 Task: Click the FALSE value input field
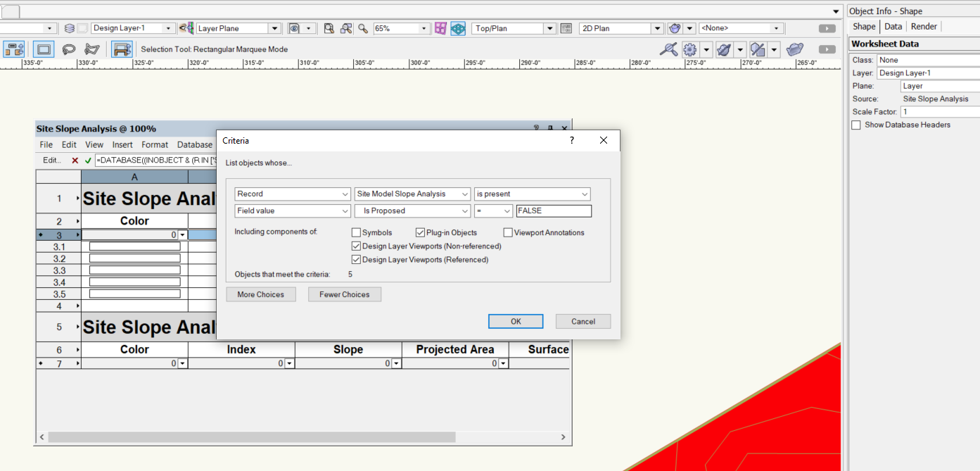[x=554, y=211]
